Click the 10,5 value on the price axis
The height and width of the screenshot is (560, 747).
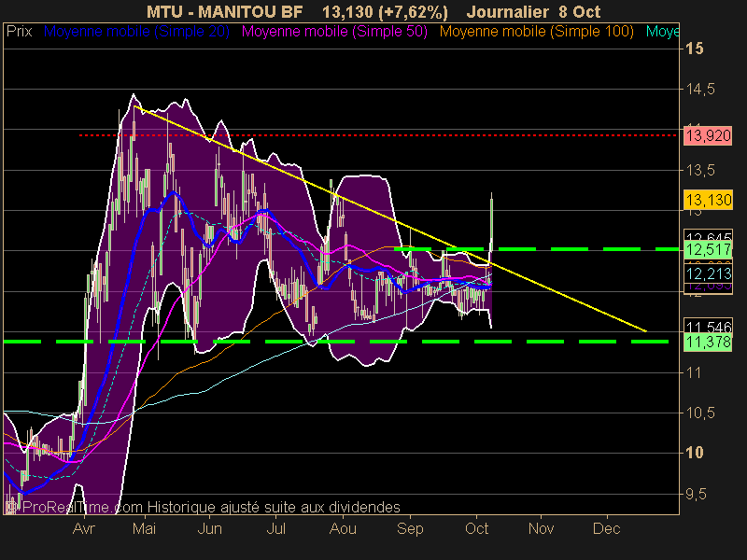click(700, 413)
